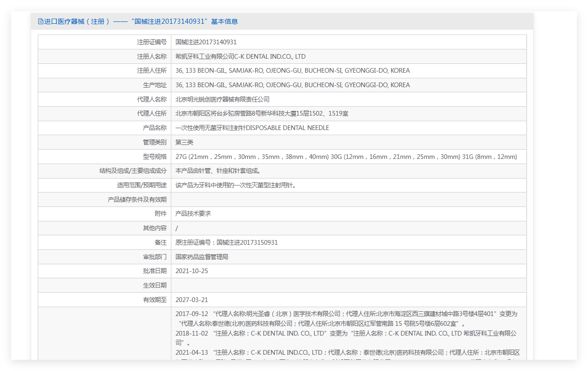Select the expiry date 2027-03-21
The image size is (588, 371).
[x=192, y=300]
